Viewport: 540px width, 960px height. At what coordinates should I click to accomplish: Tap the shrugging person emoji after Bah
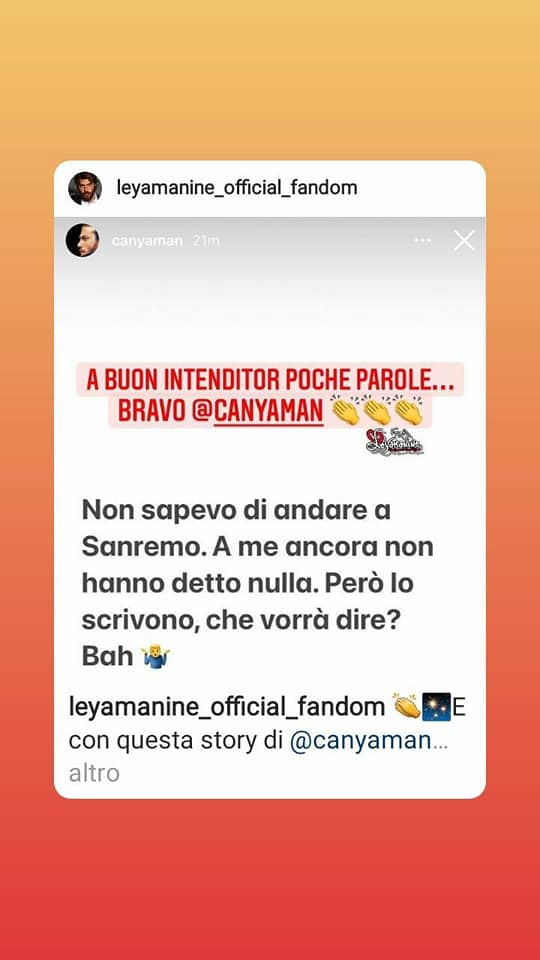pos(155,657)
